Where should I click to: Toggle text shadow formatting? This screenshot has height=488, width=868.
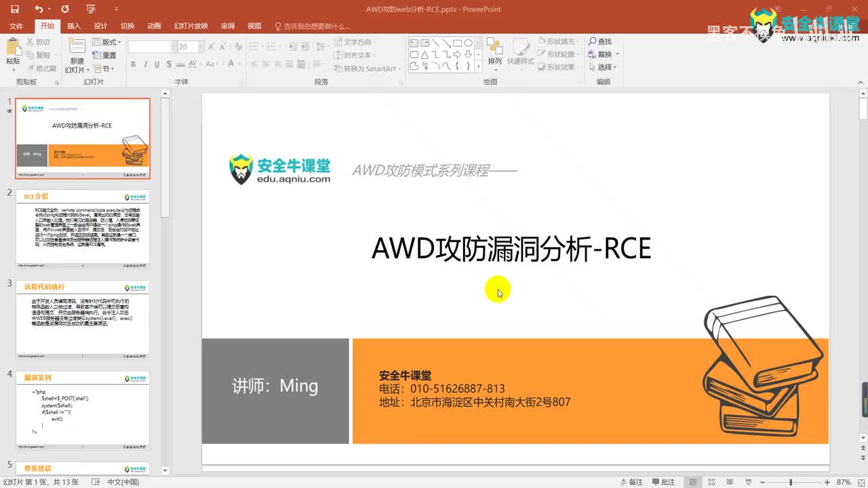(170, 64)
